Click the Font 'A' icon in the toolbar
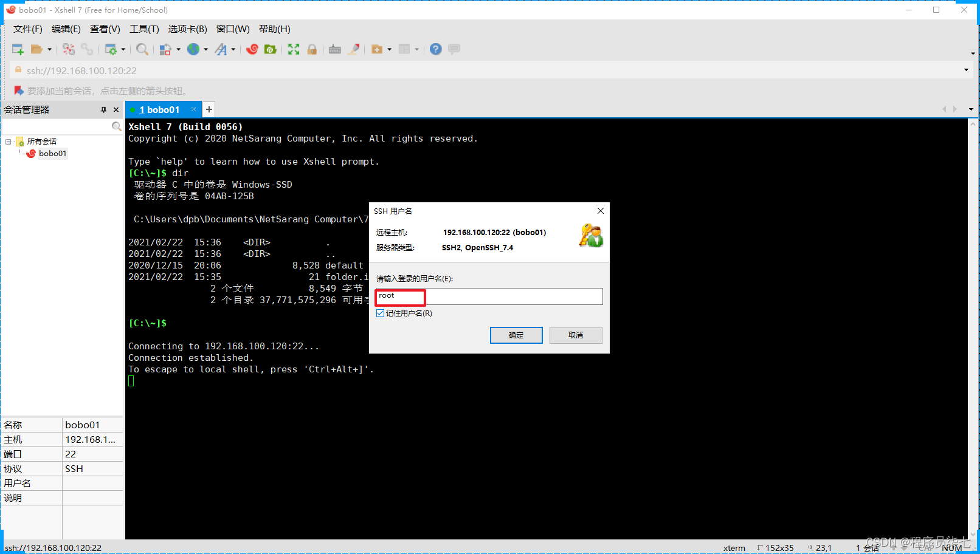The image size is (980, 554). 221,49
